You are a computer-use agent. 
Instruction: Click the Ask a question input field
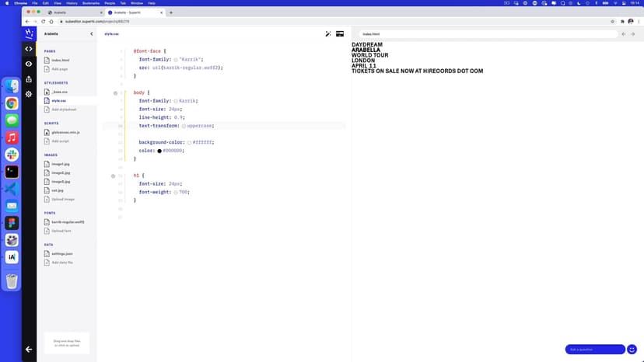594,350
